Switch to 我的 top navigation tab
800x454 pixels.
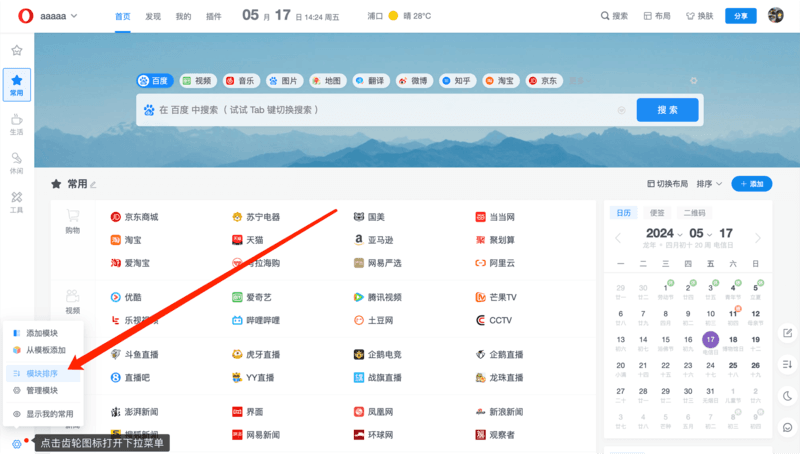(x=183, y=16)
